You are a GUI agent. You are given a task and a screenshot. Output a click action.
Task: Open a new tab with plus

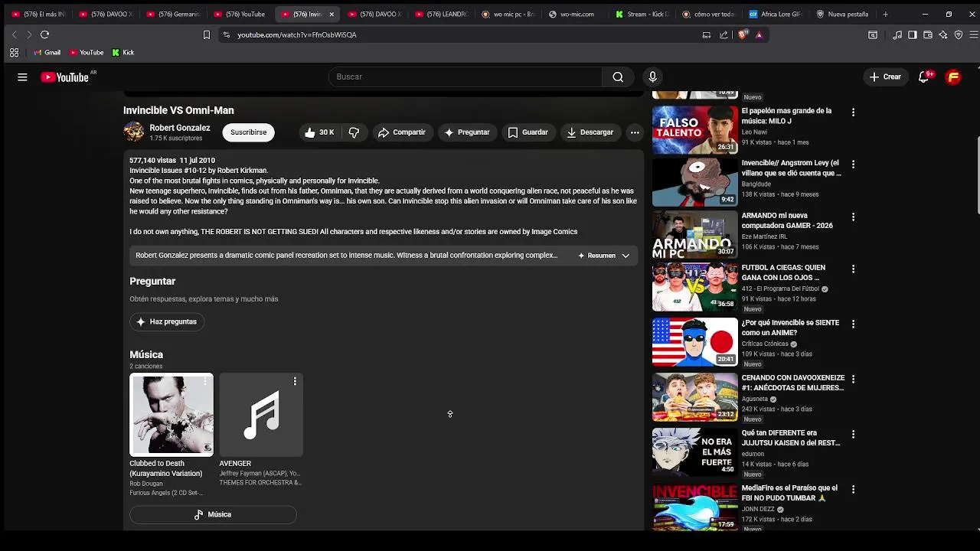click(x=885, y=14)
